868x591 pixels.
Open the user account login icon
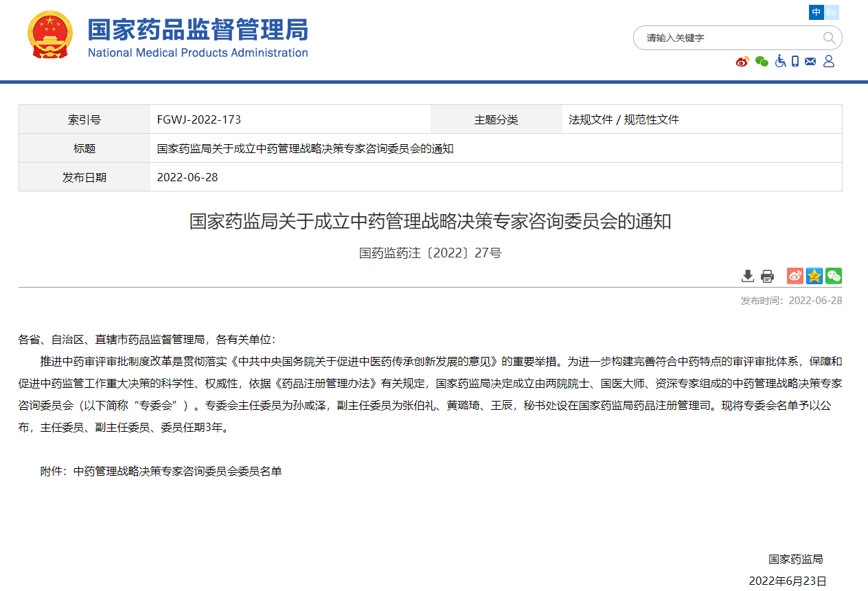pos(828,61)
